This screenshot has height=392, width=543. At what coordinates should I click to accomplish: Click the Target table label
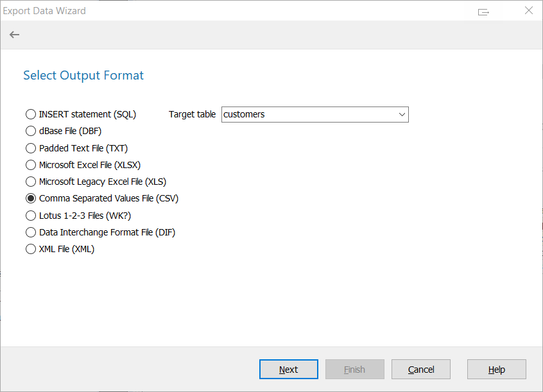(x=192, y=115)
